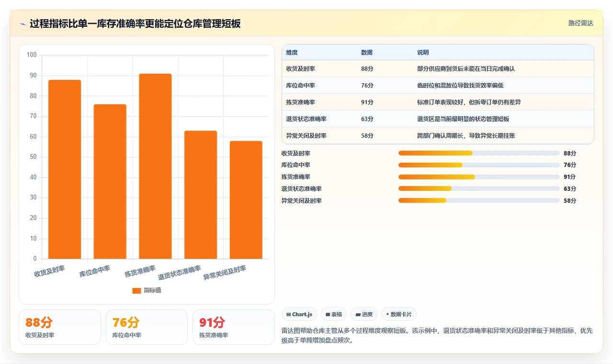The width and height of the screenshot is (613, 364).
Task: Click the y-axis value 100
Action: [x=32, y=55]
